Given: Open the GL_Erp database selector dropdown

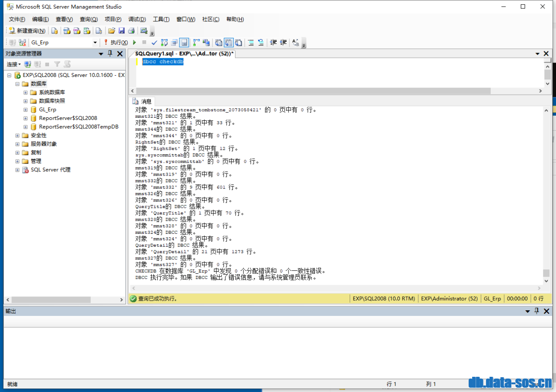Looking at the screenshot, I should tap(96, 42).
